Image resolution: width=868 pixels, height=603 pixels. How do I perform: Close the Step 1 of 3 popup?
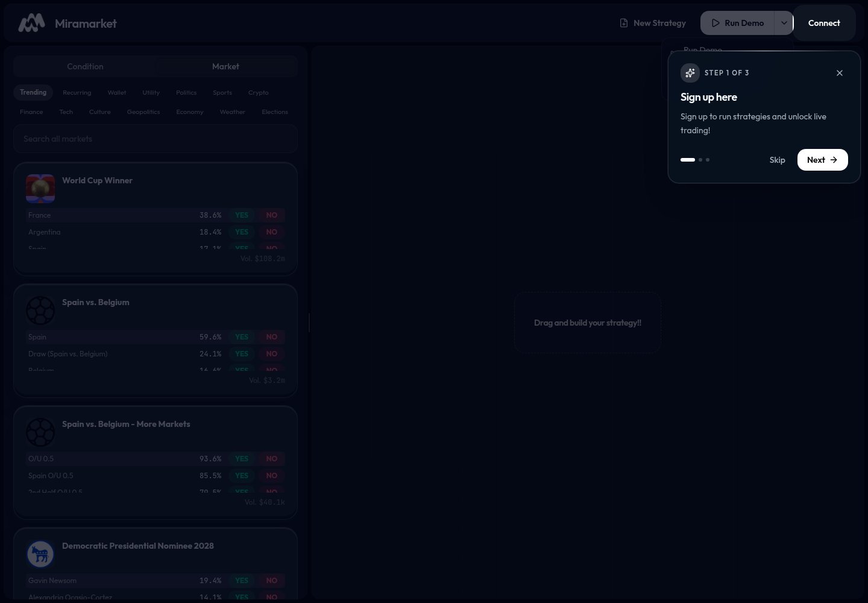pos(840,73)
